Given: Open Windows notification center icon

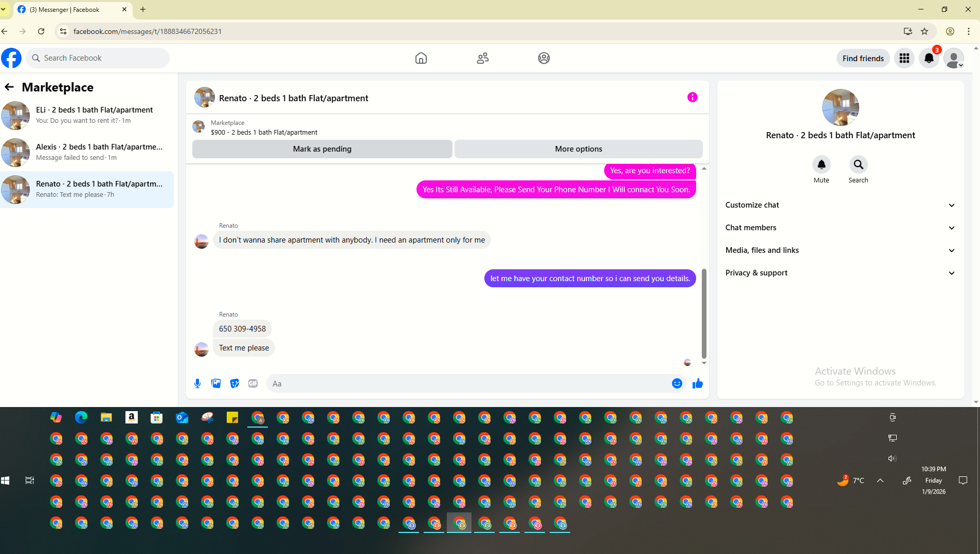Looking at the screenshot, I should click(x=963, y=481).
